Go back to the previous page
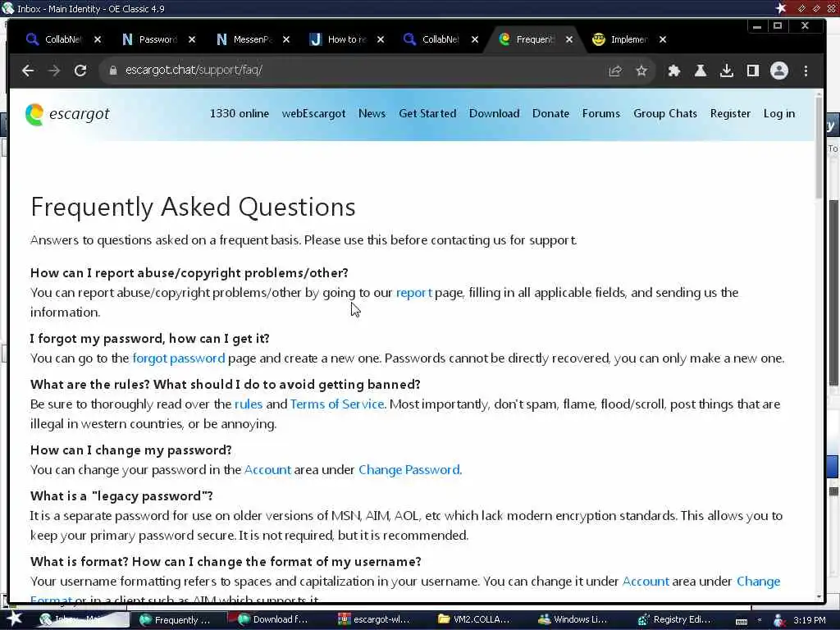 28,71
